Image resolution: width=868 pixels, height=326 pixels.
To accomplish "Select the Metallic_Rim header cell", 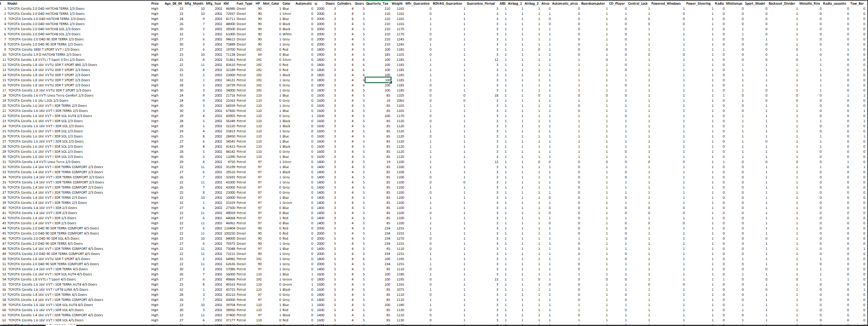I will pos(810,3).
